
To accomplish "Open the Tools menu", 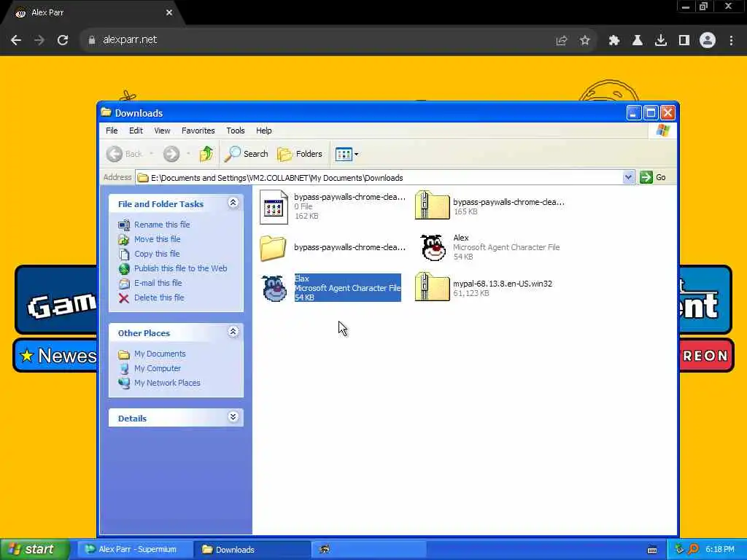I will click(236, 131).
